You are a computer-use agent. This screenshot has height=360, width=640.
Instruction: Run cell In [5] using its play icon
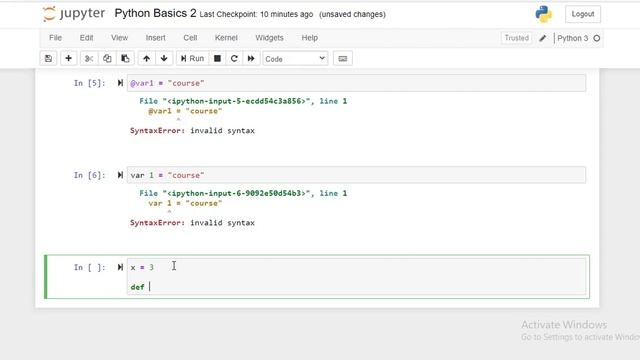pyautogui.click(x=120, y=83)
